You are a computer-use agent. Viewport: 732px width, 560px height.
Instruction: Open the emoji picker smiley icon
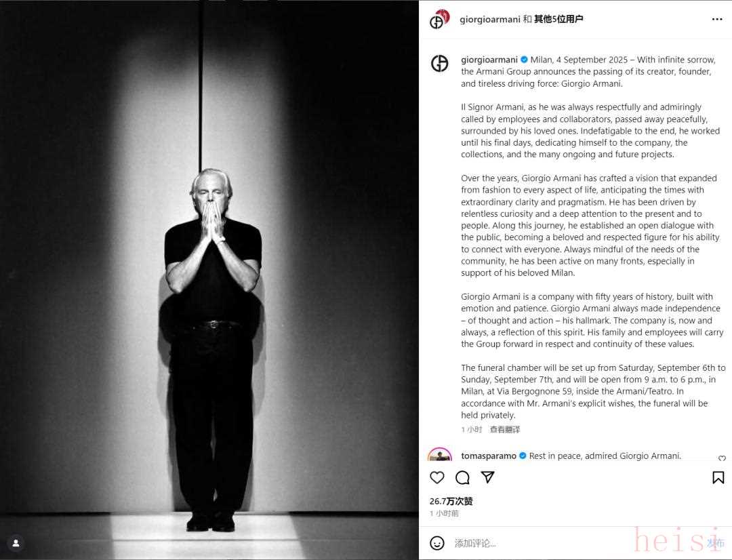[x=437, y=543]
